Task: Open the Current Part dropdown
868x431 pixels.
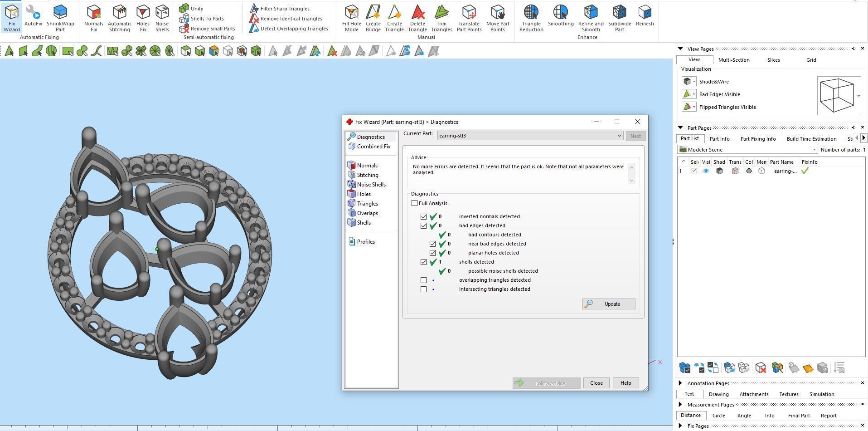Action: tap(619, 136)
